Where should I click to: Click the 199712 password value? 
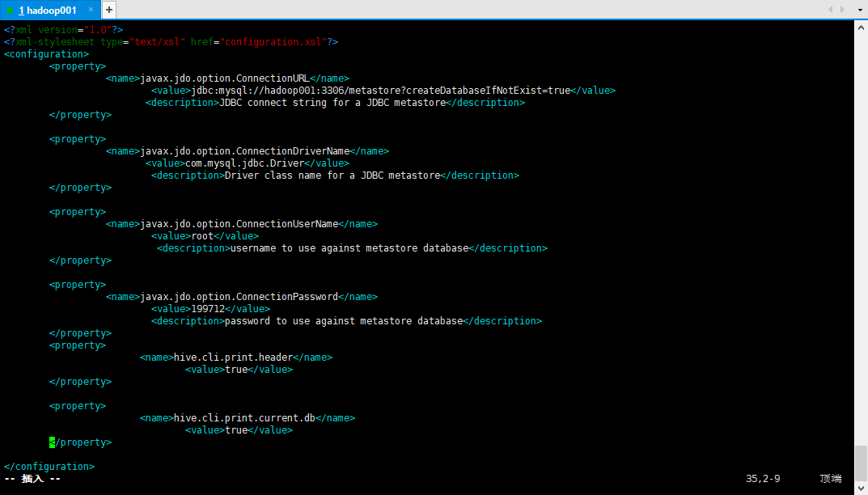click(x=208, y=309)
